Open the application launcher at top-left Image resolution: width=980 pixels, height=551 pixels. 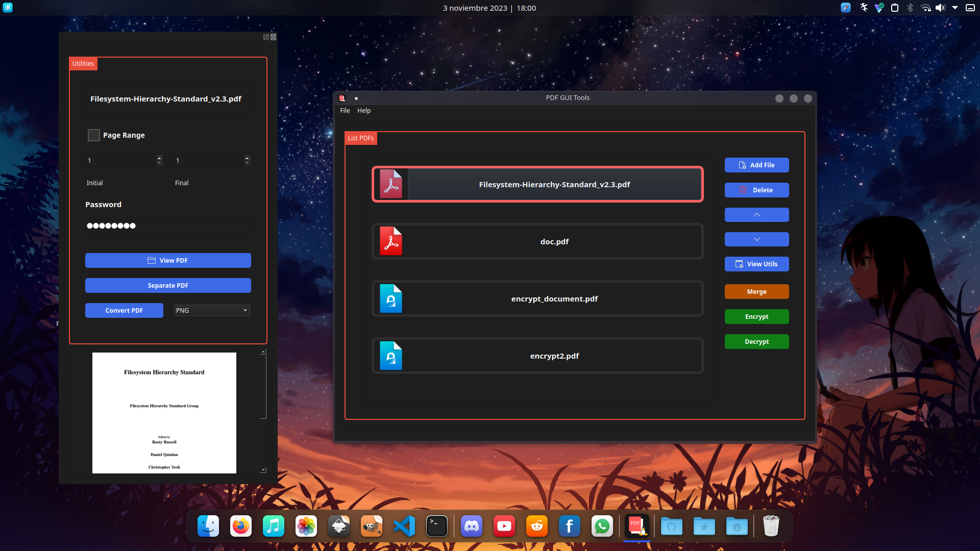pos(8,8)
